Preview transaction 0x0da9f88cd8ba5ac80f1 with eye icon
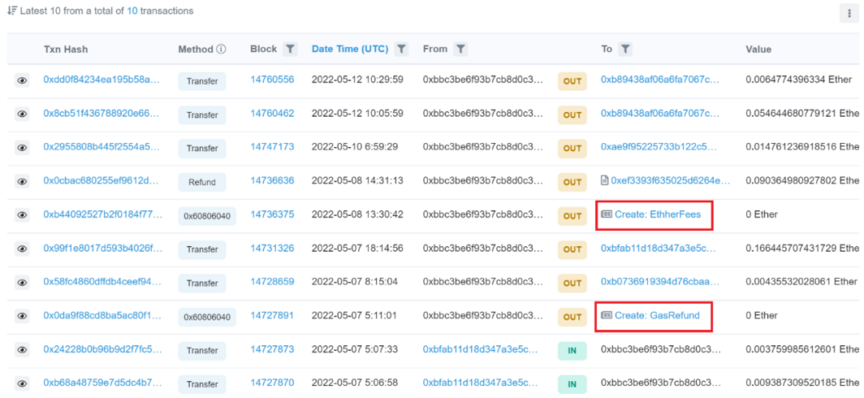Image resolution: width=864 pixels, height=398 pixels. click(x=22, y=316)
